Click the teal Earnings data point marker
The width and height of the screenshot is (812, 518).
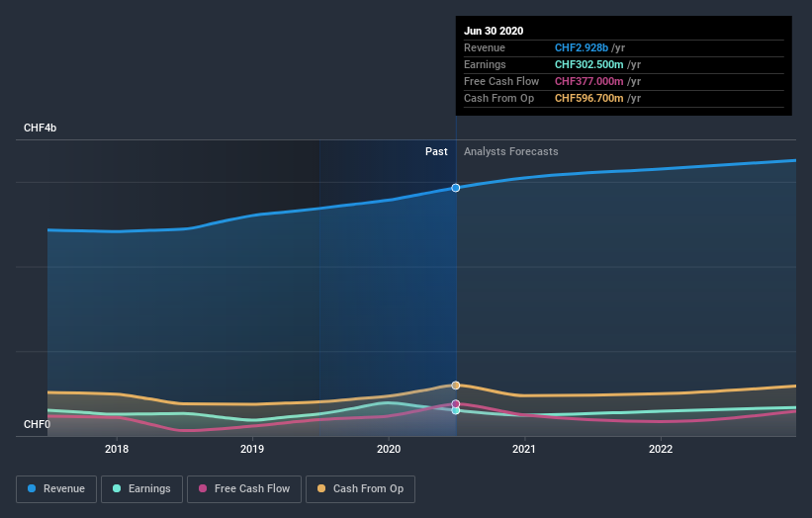coord(456,410)
